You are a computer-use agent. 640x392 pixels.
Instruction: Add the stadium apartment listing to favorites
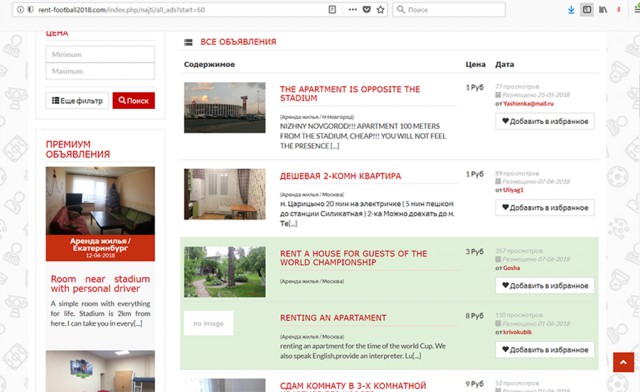545,121
